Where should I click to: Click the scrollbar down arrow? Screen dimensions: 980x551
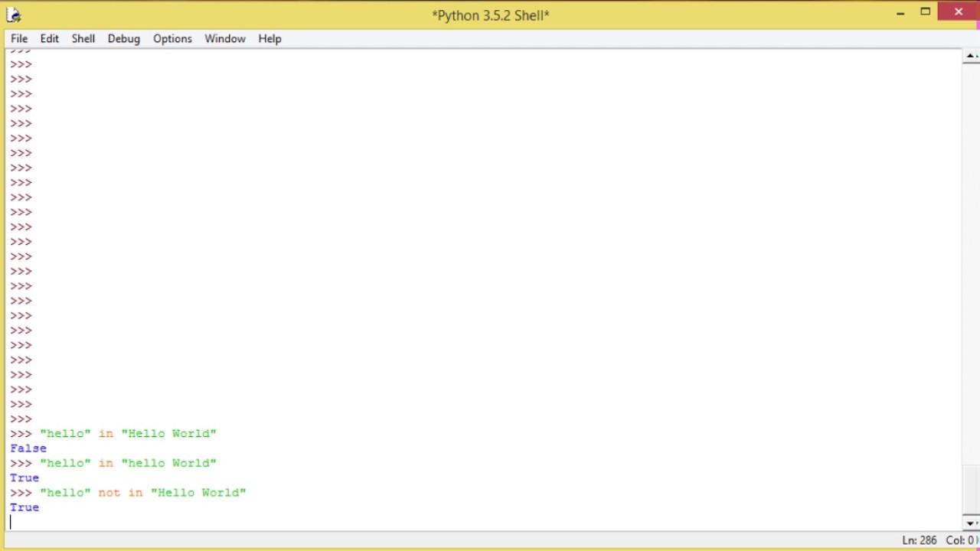(970, 523)
